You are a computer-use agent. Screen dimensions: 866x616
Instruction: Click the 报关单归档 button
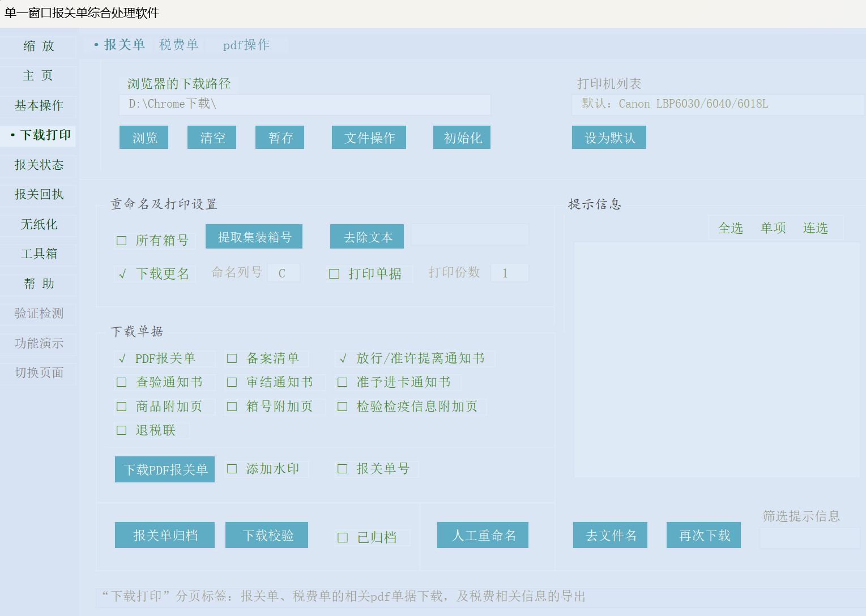coord(165,535)
